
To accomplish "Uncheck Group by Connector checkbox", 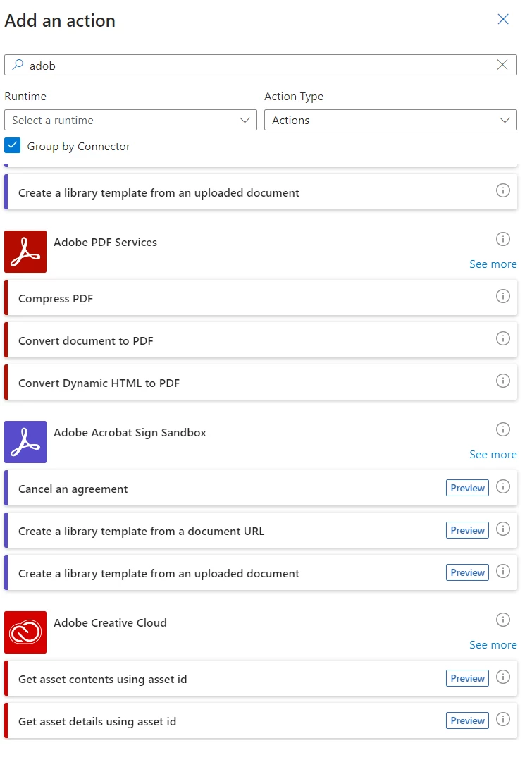I will [x=12, y=146].
